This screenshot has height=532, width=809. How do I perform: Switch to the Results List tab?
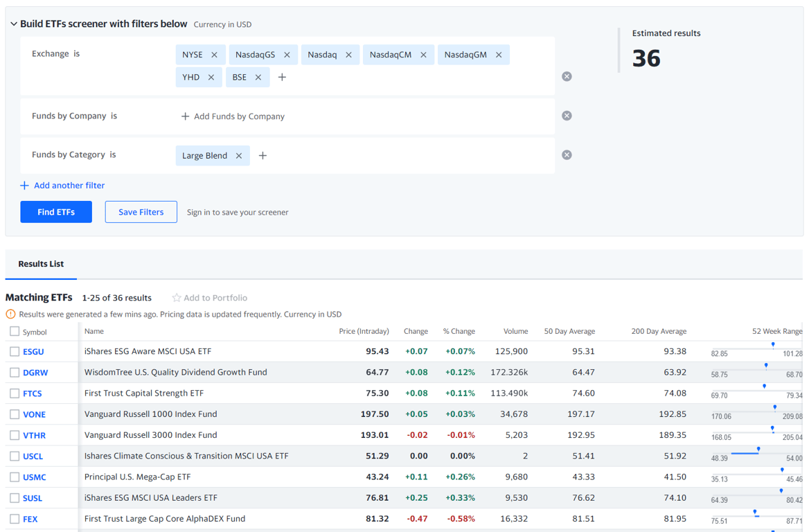click(x=41, y=264)
